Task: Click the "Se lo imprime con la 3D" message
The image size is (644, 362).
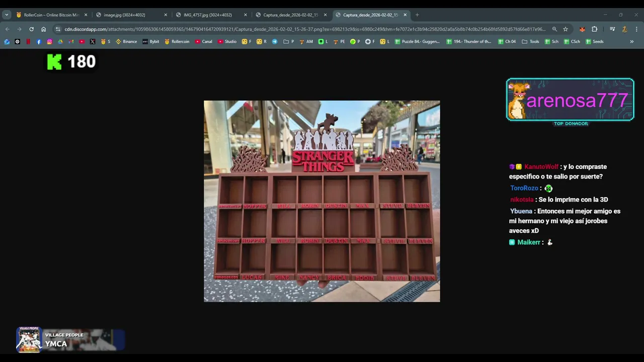Action: [x=573, y=200]
